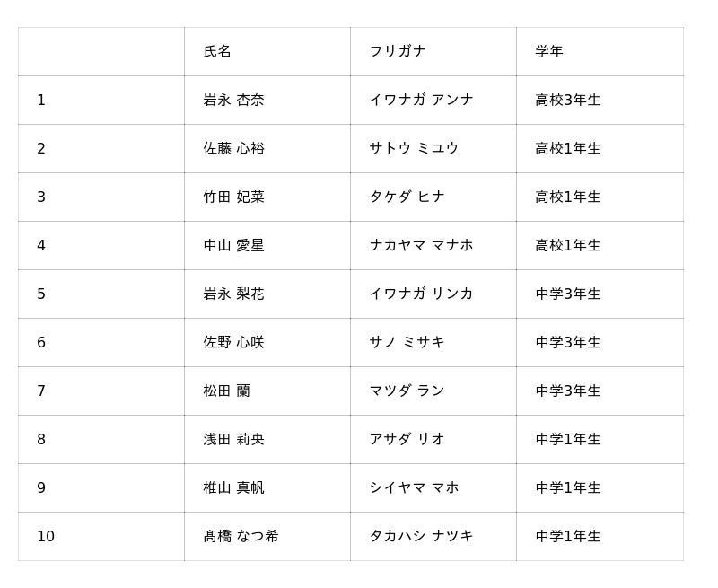Viewport: 718px width, 588px height.
Task: Select the row number 1 cell
Action: pos(41,101)
